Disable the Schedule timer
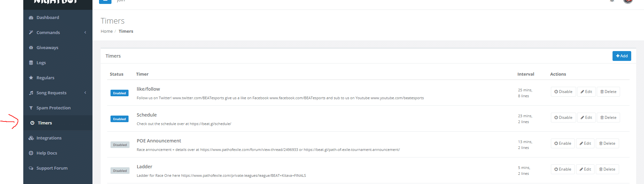644x184 pixels. pyautogui.click(x=563, y=118)
